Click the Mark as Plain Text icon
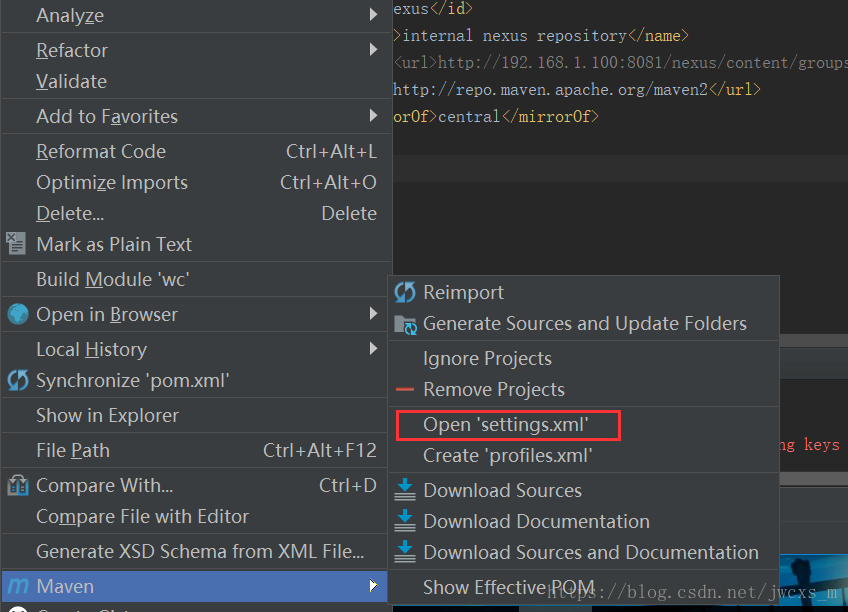Image resolution: width=848 pixels, height=612 pixels. (x=16, y=243)
